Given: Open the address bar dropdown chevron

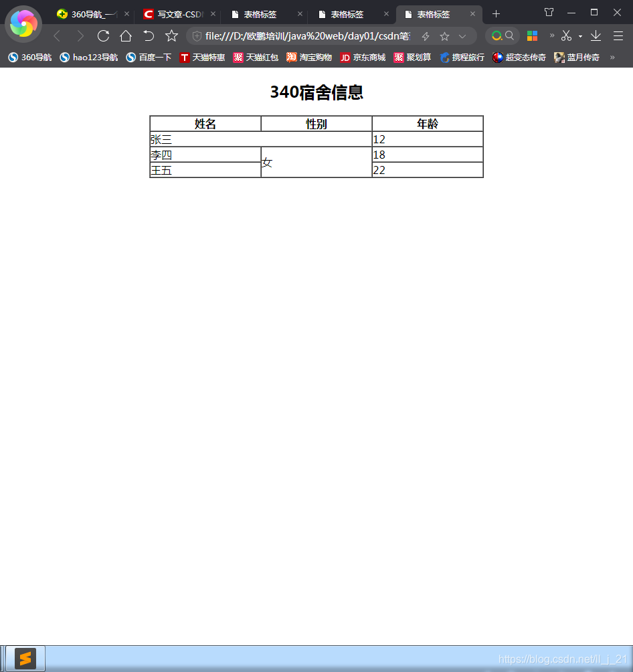Looking at the screenshot, I should point(462,35).
